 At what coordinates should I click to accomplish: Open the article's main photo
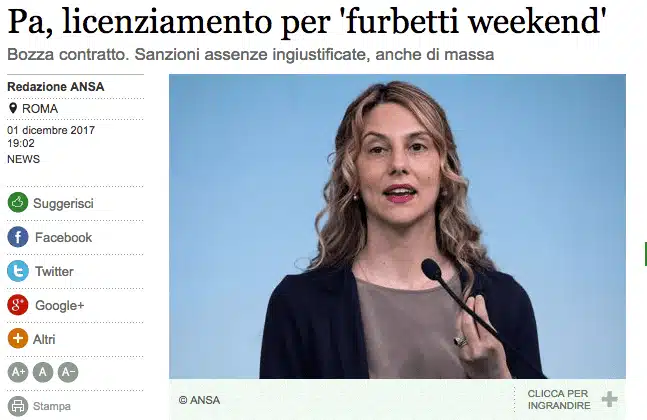tap(397, 227)
